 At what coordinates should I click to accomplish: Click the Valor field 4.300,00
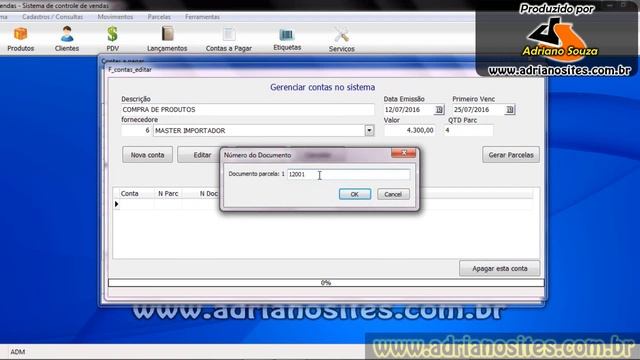click(x=409, y=130)
